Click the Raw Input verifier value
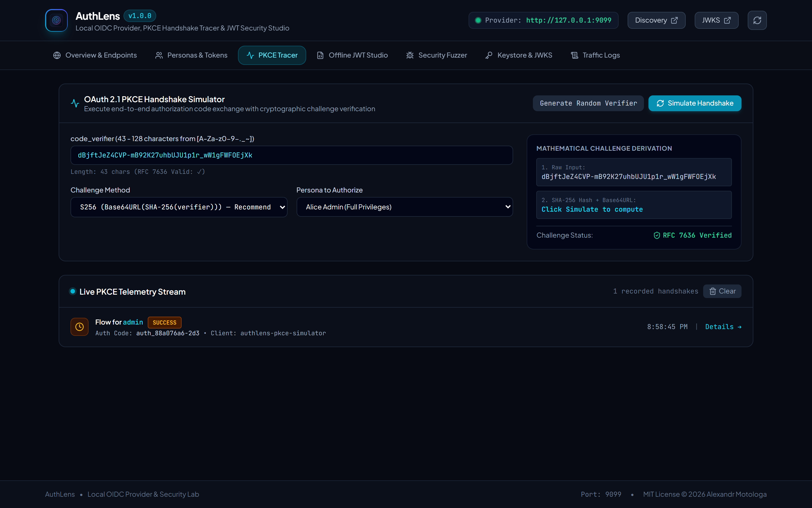Viewport: 812px width, 508px height. pos(628,177)
